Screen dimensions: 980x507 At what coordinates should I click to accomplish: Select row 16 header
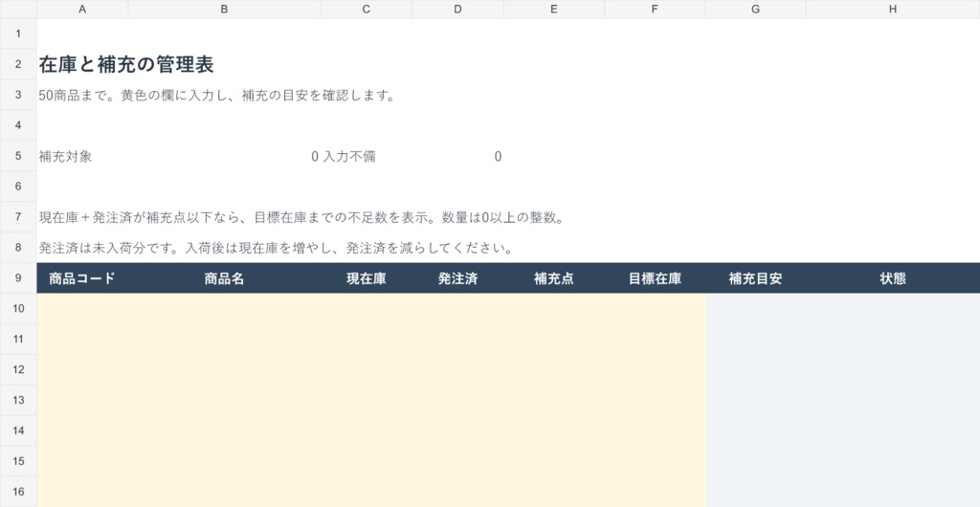18,492
